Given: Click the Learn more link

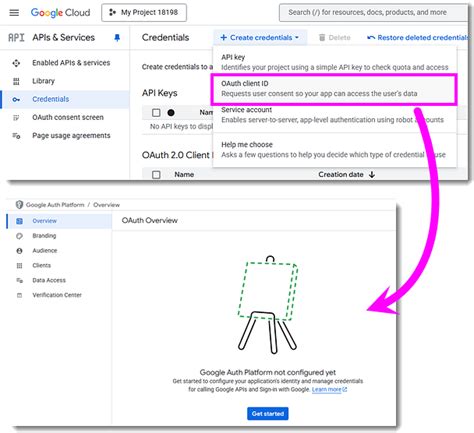Looking at the screenshot, I should [x=329, y=390].
